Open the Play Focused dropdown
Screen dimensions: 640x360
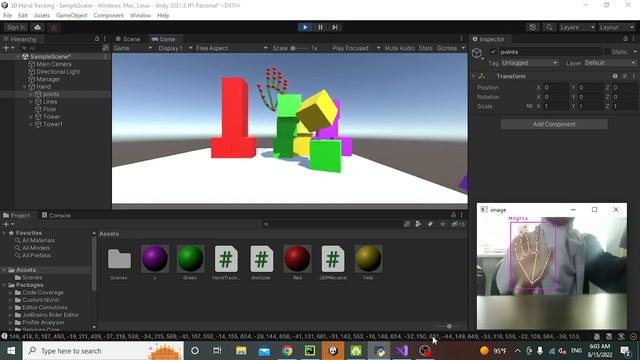pyautogui.click(x=356, y=48)
